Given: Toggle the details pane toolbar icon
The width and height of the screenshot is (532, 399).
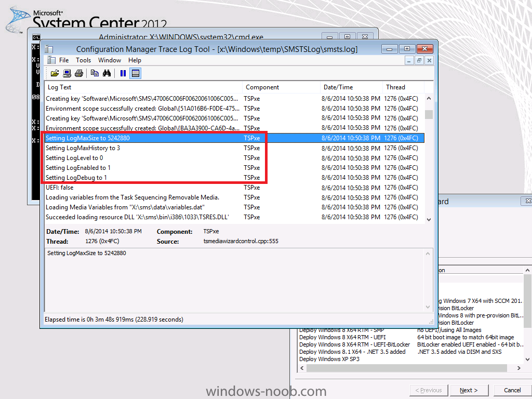Looking at the screenshot, I should coord(136,73).
